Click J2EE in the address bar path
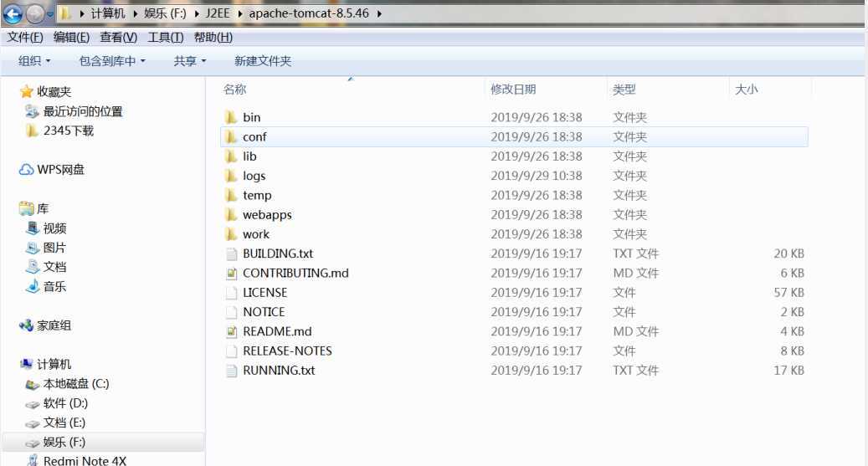 point(218,13)
